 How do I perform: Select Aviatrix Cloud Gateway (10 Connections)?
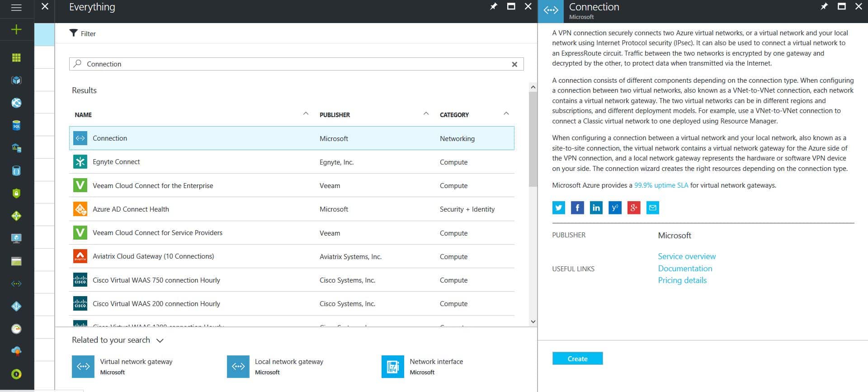[x=292, y=256]
